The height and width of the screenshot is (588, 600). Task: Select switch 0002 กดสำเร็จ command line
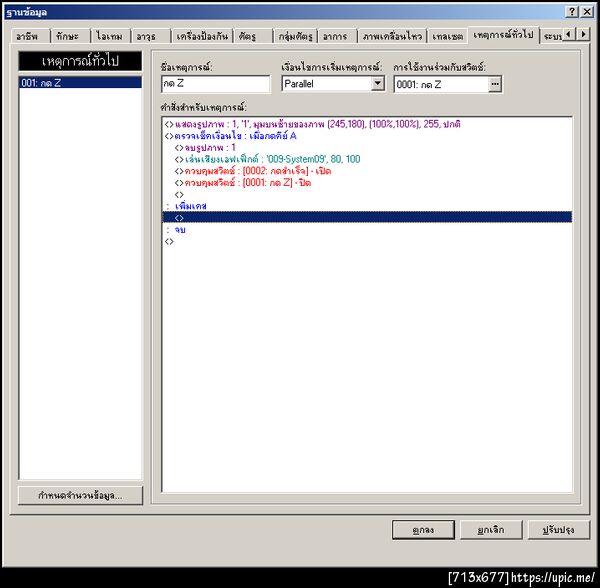[367, 171]
